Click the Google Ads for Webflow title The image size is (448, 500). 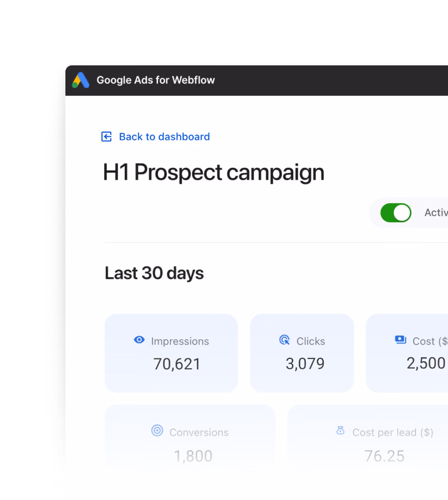tap(156, 80)
